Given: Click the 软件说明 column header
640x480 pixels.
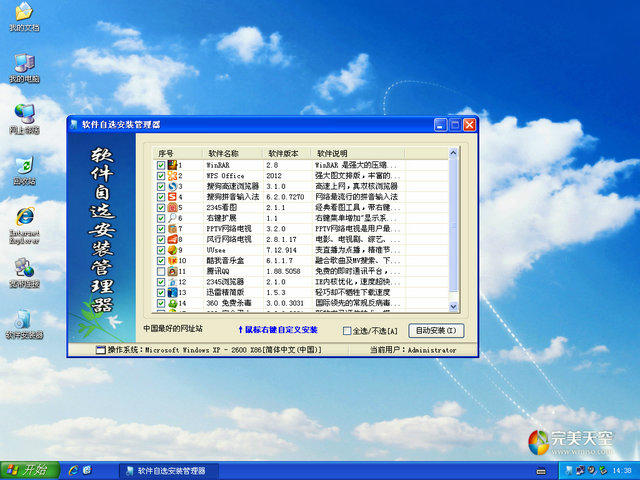Looking at the screenshot, I should (x=358, y=153).
